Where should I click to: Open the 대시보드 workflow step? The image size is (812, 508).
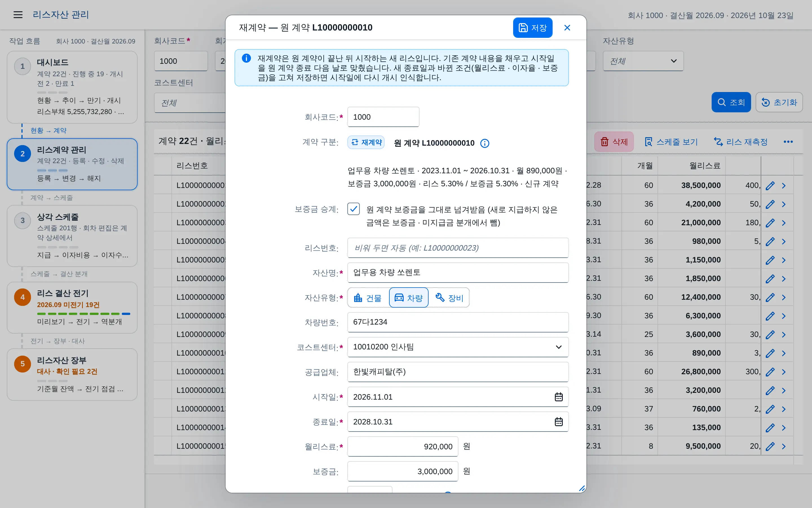click(72, 87)
